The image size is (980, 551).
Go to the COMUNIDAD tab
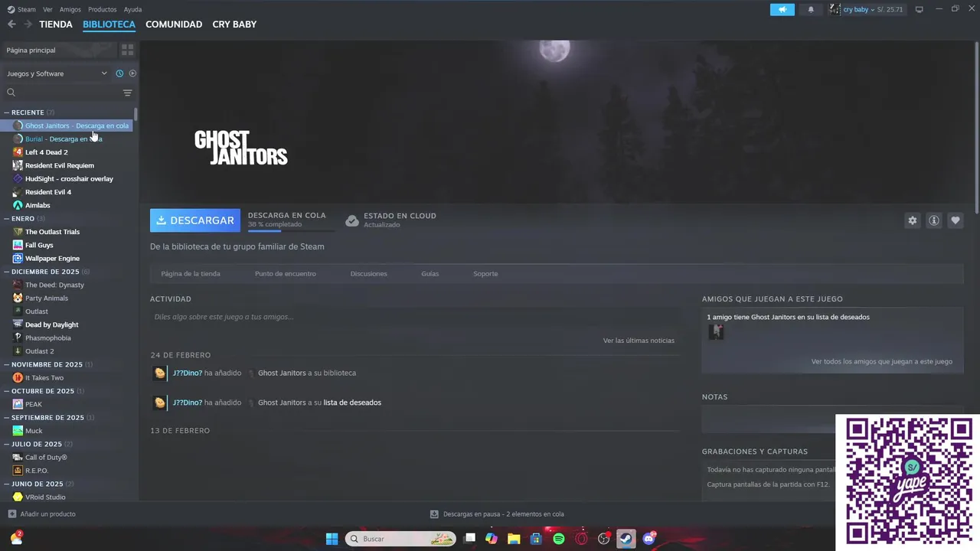[174, 24]
